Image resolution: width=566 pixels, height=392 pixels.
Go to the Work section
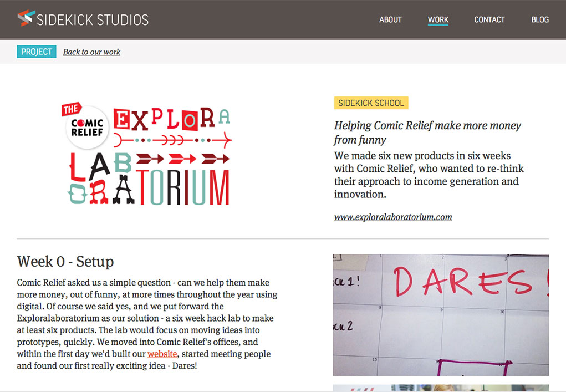[x=438, y=19]
